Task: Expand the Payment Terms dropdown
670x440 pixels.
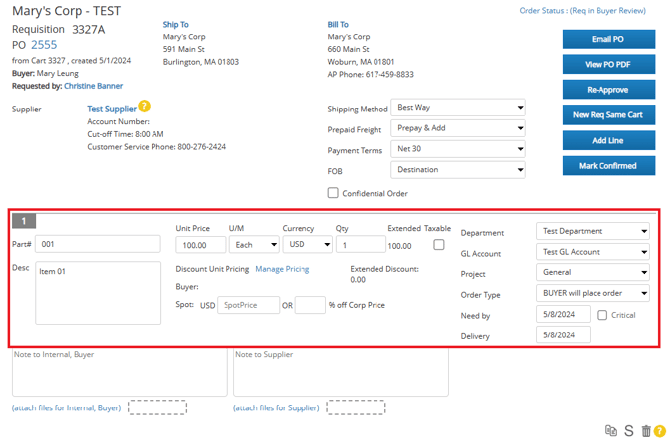Action: point(459,149)
